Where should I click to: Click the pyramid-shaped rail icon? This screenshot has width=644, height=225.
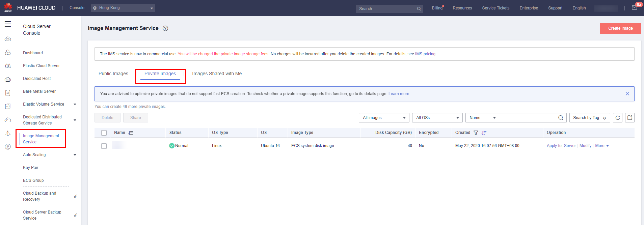[8, 133]
